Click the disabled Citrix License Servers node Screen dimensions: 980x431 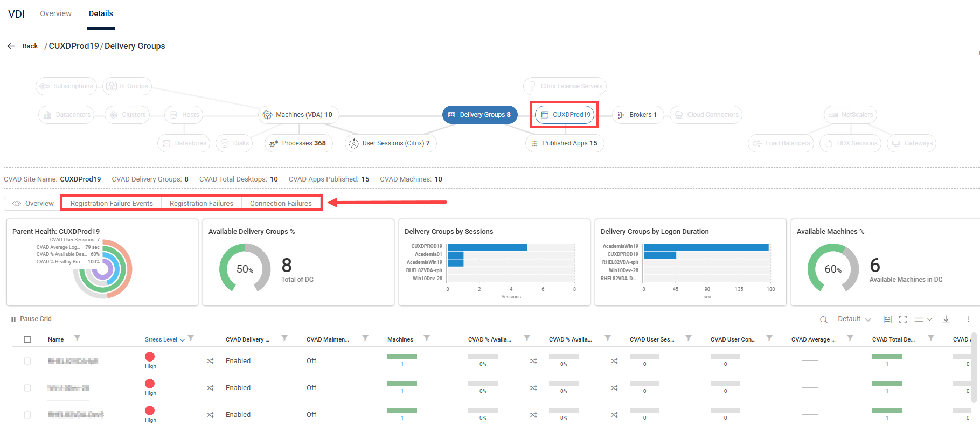565,86
